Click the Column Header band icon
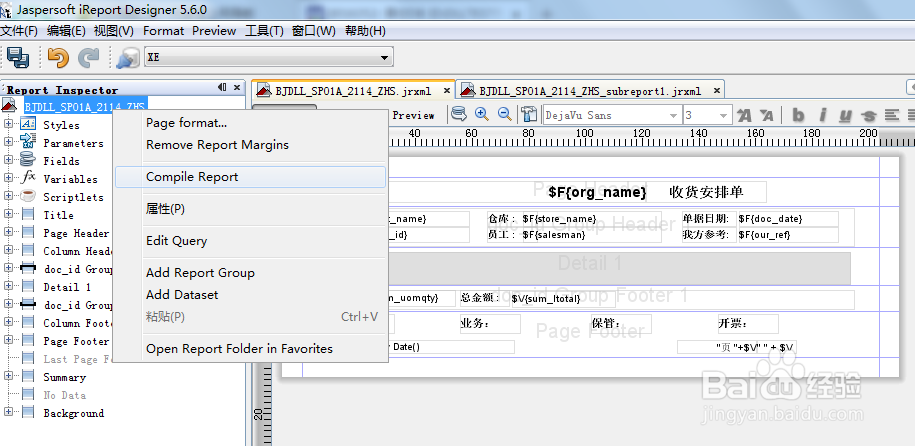Screen dimensions: 915x446 pyautogui.click(x=27, y=250)
